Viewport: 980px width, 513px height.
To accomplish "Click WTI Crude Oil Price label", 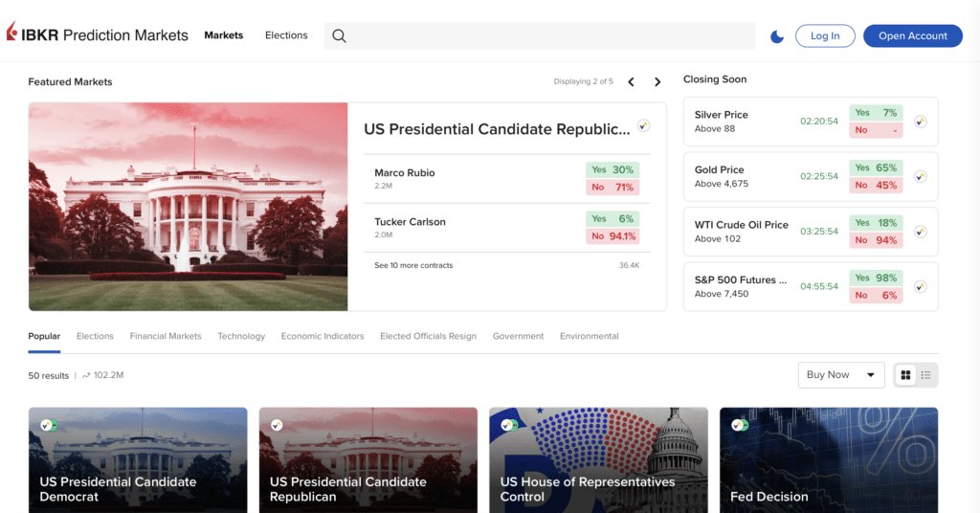I will [742, 225].
